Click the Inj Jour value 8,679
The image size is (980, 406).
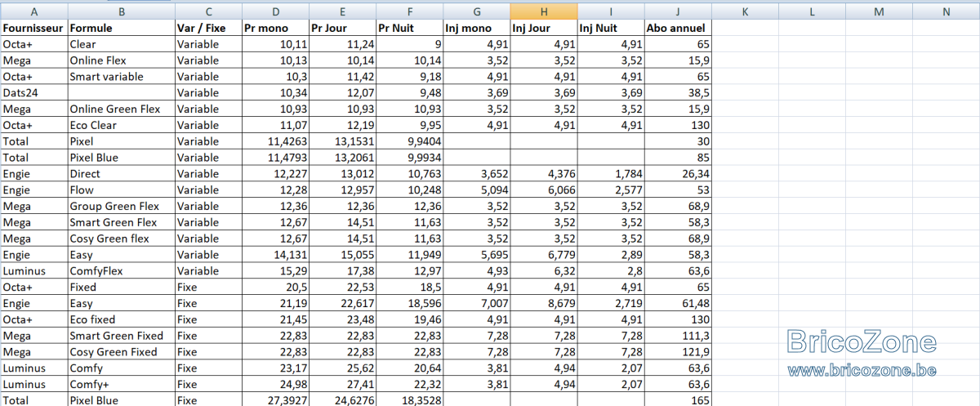pos(543,302)
